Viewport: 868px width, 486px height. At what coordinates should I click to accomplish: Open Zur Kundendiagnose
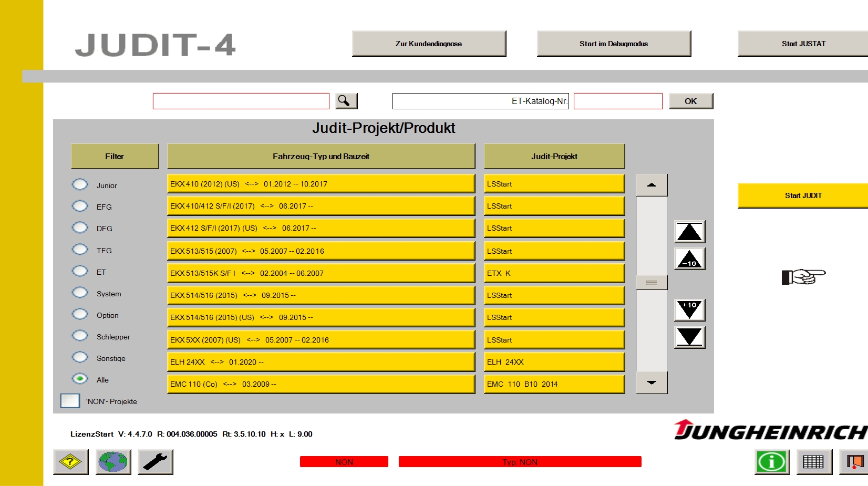tap(429, 44)
